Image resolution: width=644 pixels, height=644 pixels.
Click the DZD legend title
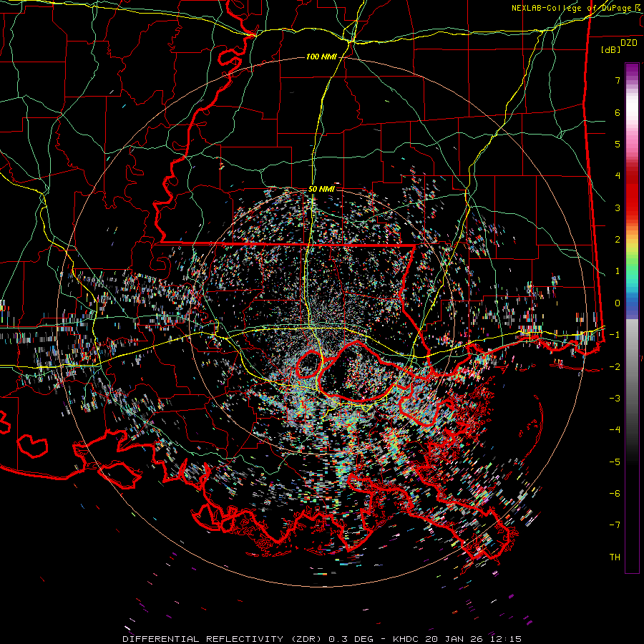point(629,43)
